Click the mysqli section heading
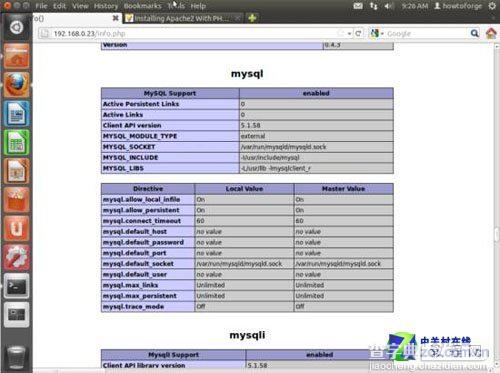Image resolution: width=500 pixels, height=373 pixels. pos(247,335)
